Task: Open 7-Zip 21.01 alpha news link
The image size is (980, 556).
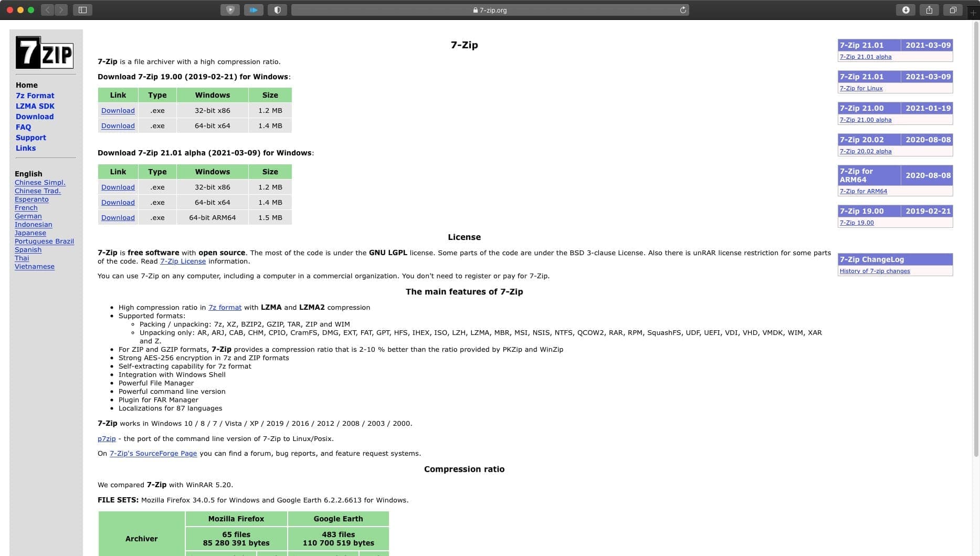Action: pyautogui.click(x=866, y=57)
